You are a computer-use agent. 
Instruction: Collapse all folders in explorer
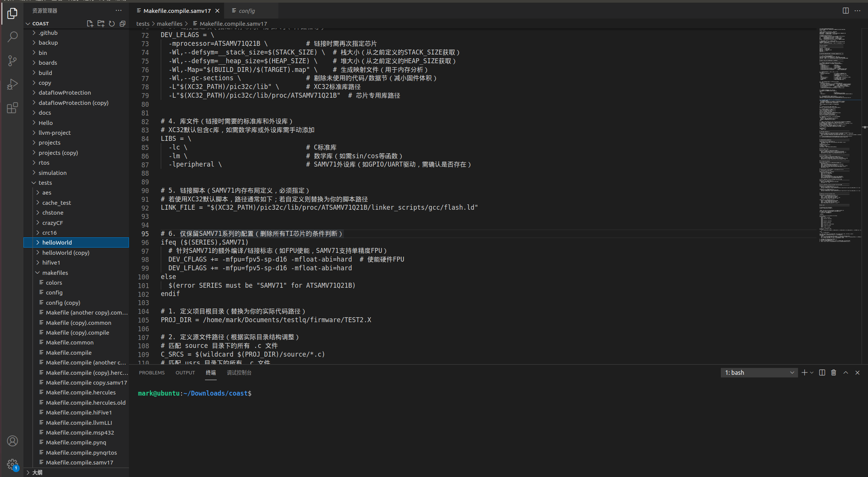click(123, 23)
